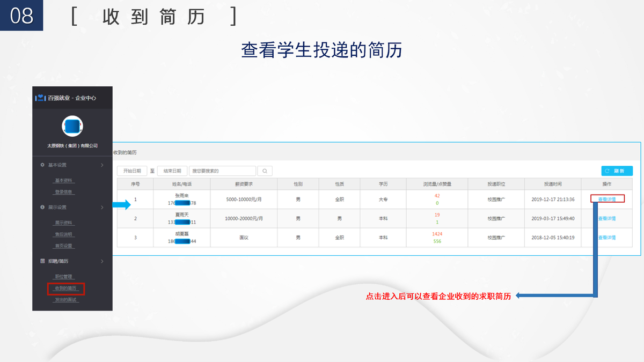Click the 结束日期 date field
This screenshot has height=362, width=644.
click(x=172, y=171)
